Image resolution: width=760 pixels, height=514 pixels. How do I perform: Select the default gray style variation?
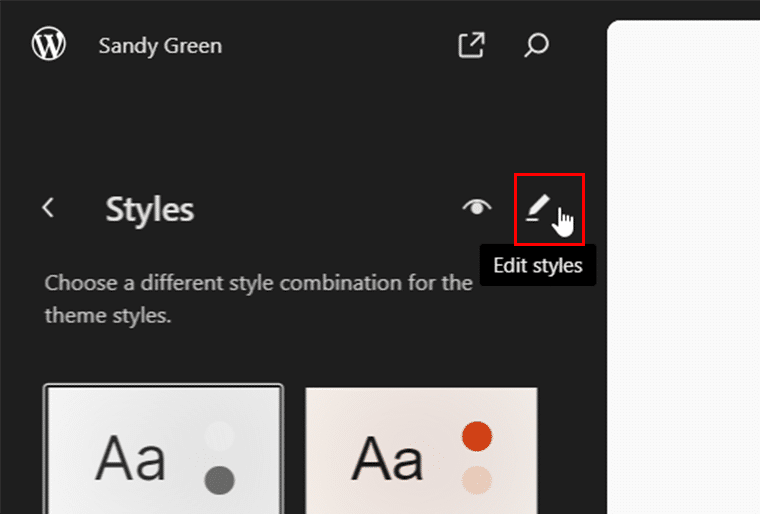click(x=163, y=450)
